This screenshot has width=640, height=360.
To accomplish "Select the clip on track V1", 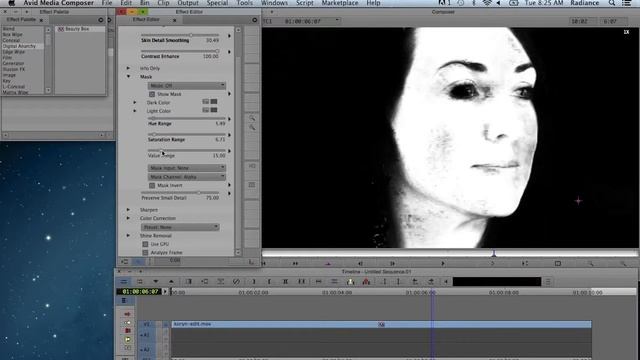I will [x=381, y=324].
